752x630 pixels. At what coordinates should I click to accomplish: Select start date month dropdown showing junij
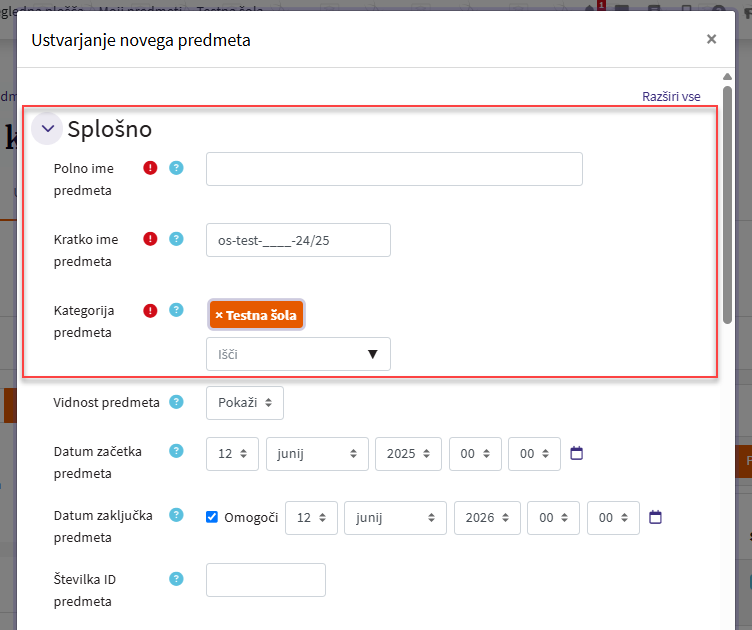click(317, 454)
